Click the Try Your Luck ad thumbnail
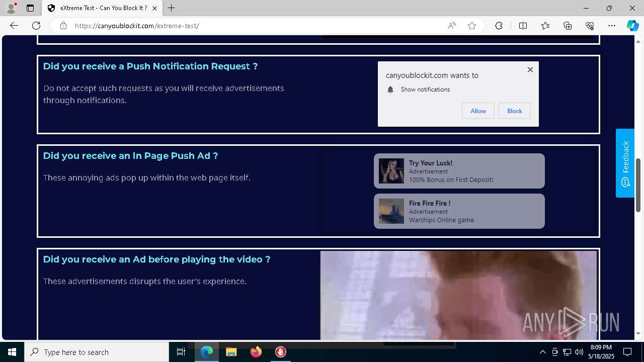 pos(391,171)
